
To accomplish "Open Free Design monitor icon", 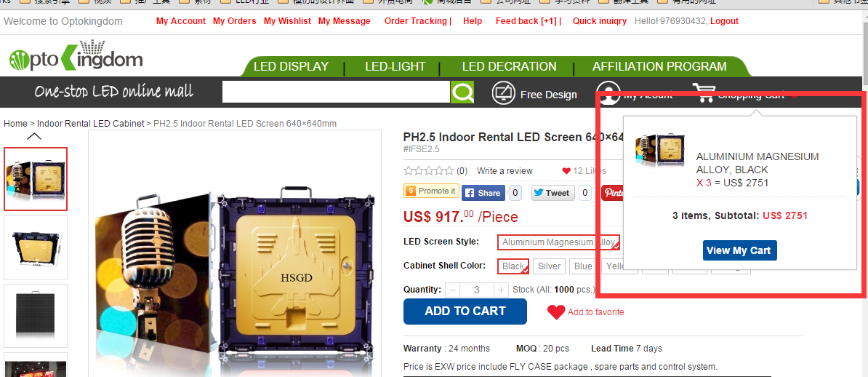I will 504,93.
